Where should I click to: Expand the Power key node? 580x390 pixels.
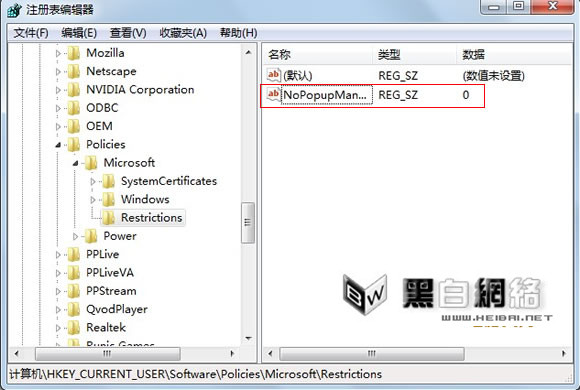(75, 236)
